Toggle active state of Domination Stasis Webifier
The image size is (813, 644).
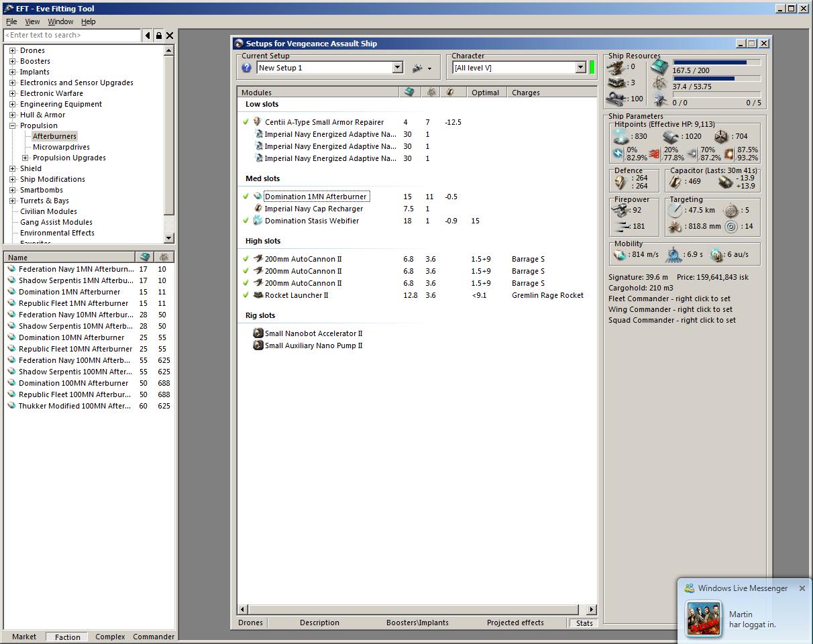[x=246, y=221]
